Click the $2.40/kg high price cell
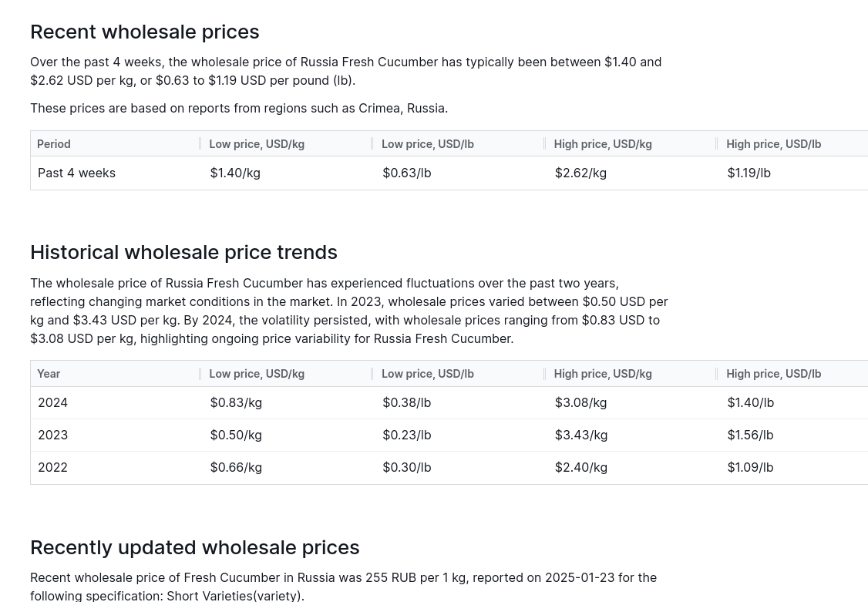The width and height of the screenshot is (868, 602). tap(580, 467)
